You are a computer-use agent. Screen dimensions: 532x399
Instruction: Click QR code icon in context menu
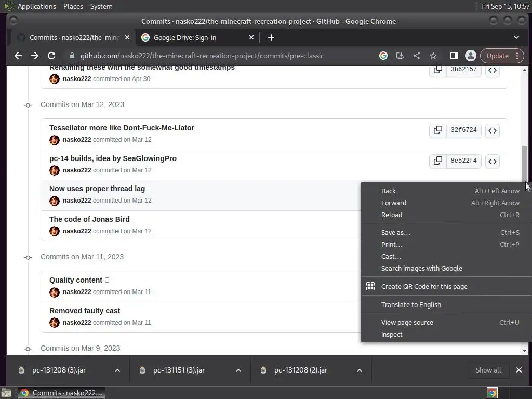tap(370, 286)
